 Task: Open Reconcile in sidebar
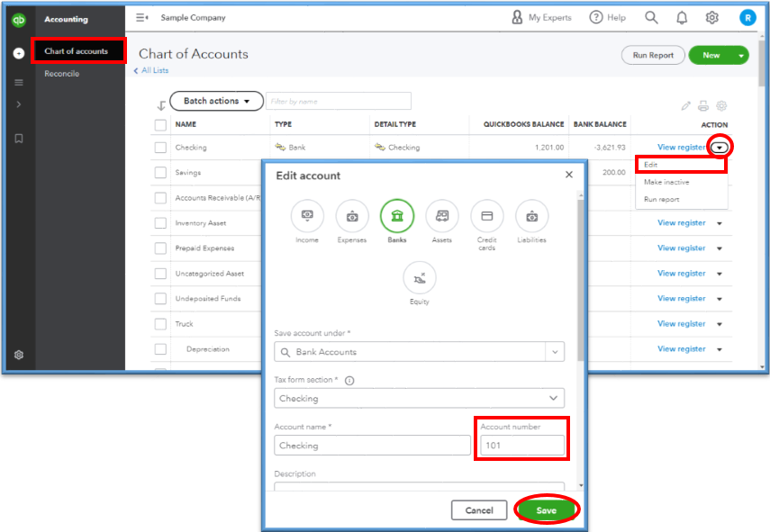[x=62, y=74]
